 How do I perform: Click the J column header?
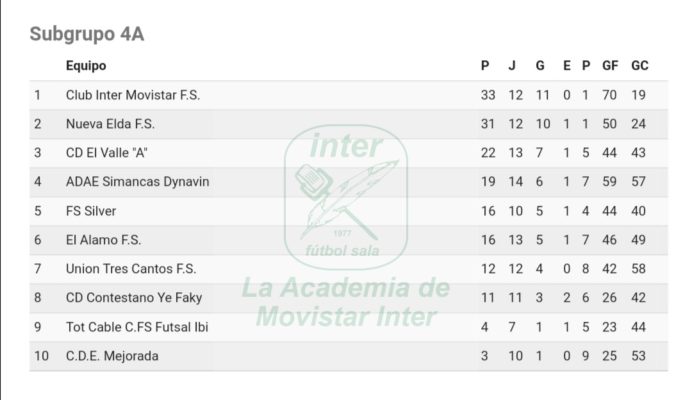512,66
